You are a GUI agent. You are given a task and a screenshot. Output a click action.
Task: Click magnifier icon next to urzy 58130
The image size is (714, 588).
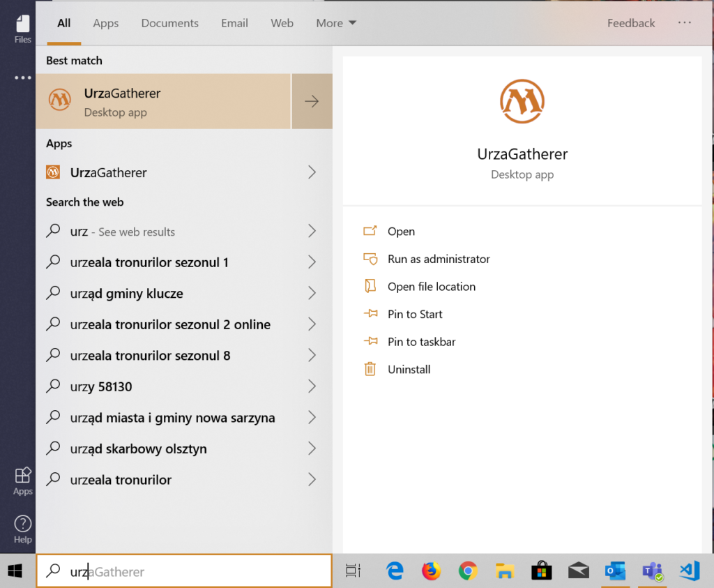[x=53, y=386]
